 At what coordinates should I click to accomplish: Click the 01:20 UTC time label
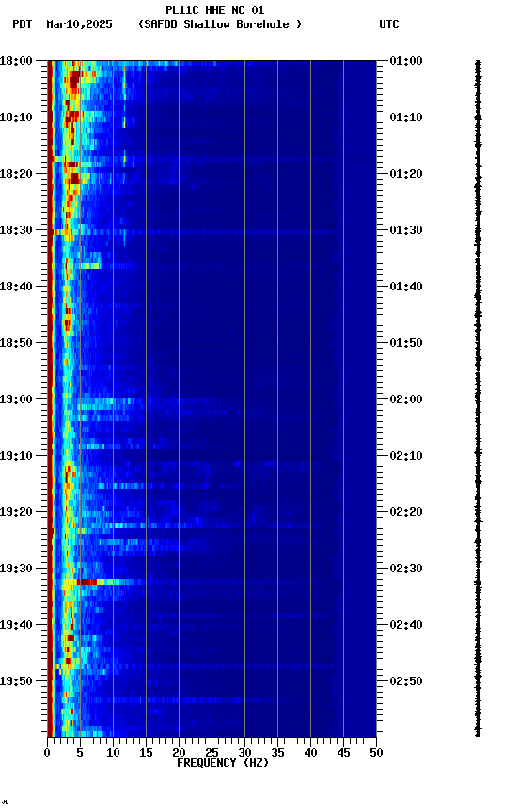click(x=406, y=174)
